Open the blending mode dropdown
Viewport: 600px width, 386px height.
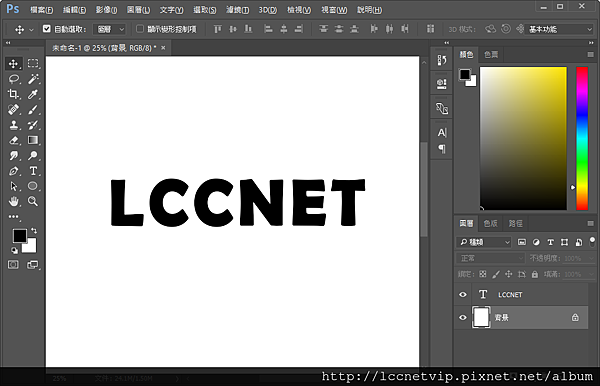(490, 258)
